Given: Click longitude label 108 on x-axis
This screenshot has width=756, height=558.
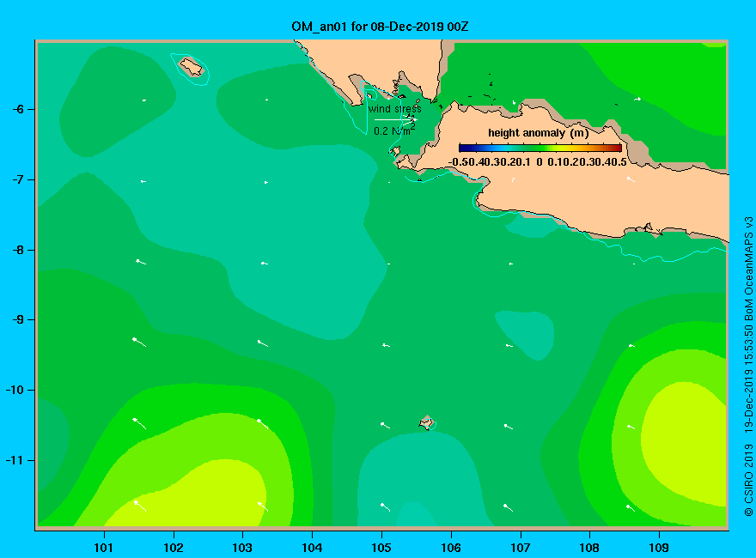Looking at the screenshot, I should [589, 548].
